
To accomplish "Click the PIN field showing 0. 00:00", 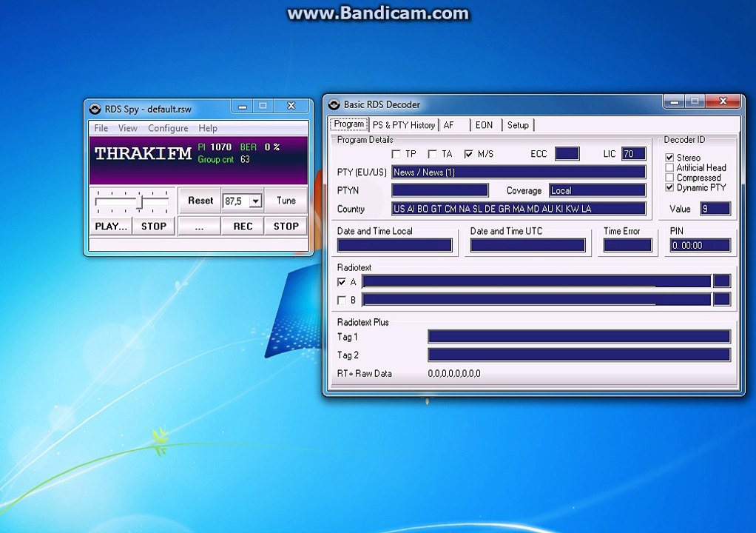I will click(700, 246).
